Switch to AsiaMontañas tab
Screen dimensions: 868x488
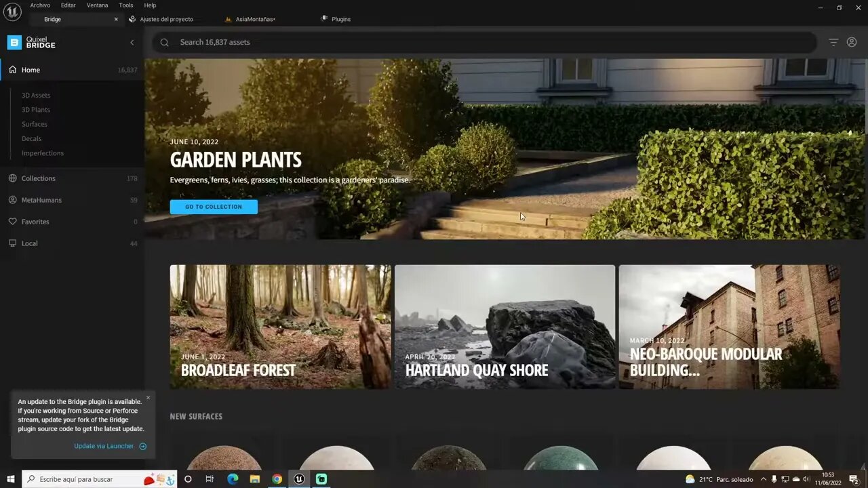click(256, 19)
